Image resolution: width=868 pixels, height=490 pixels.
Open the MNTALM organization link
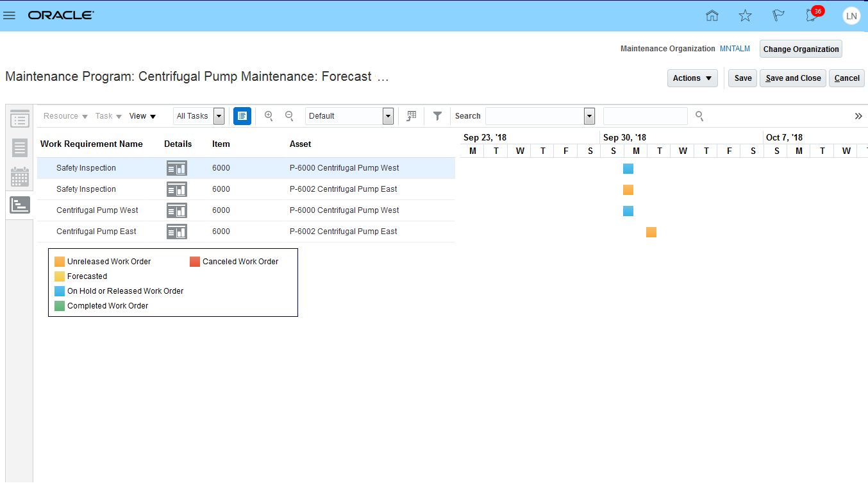pyautogui.click(x=735, y=49)
